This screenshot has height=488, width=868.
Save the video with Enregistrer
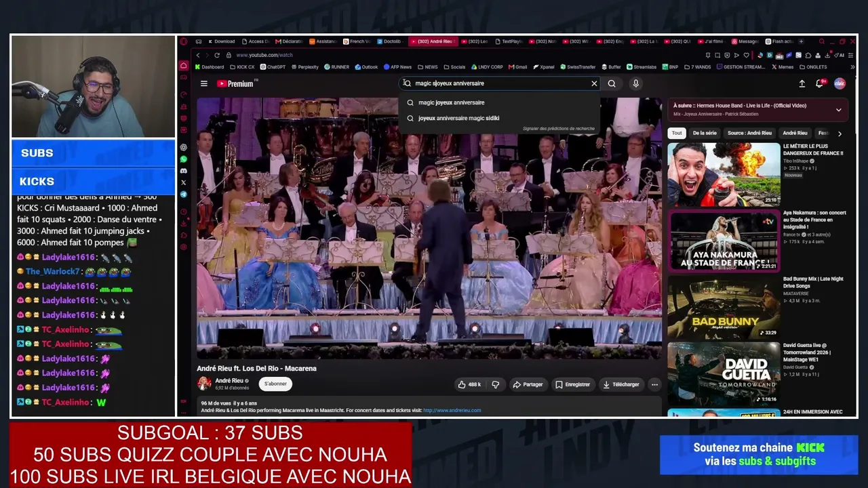tap(573, 384)
